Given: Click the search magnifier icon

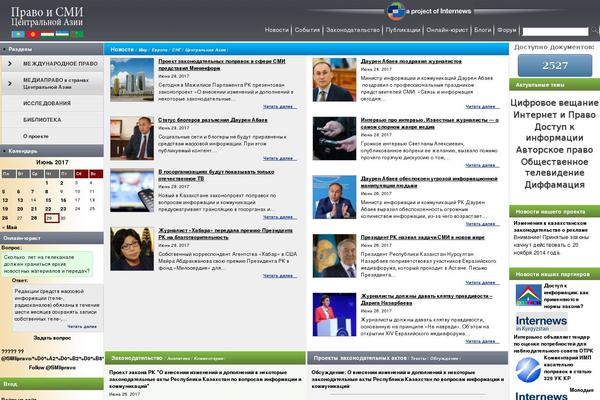Looking at the screenshot, I should tap(594, 30).
